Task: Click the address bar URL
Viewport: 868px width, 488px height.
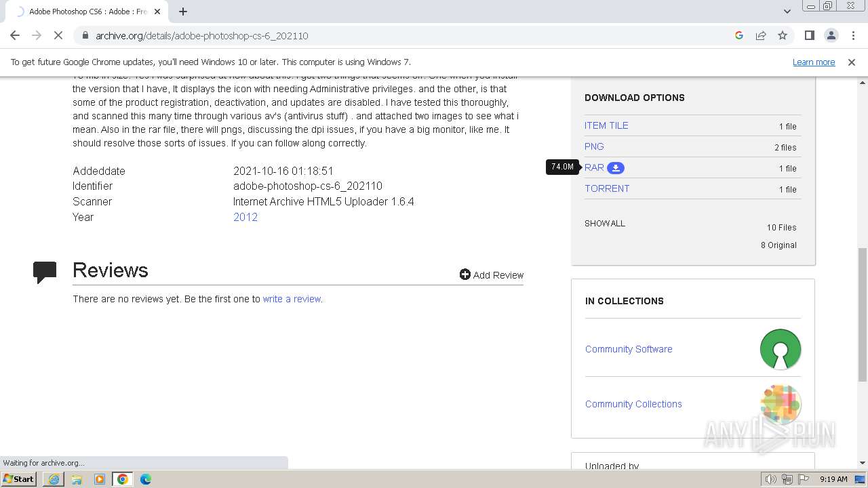Action: point(202,35)
